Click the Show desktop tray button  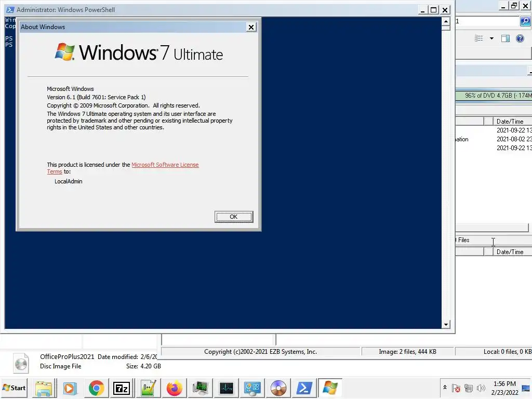[526, 388]
